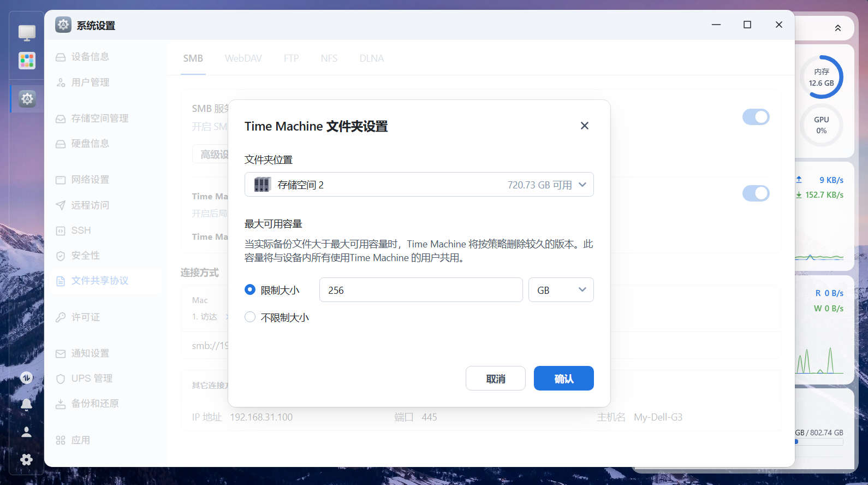Switch to the SMB tab
This screenshot has height=485, width=868.
pyautogui.click(x=193, y=58)
